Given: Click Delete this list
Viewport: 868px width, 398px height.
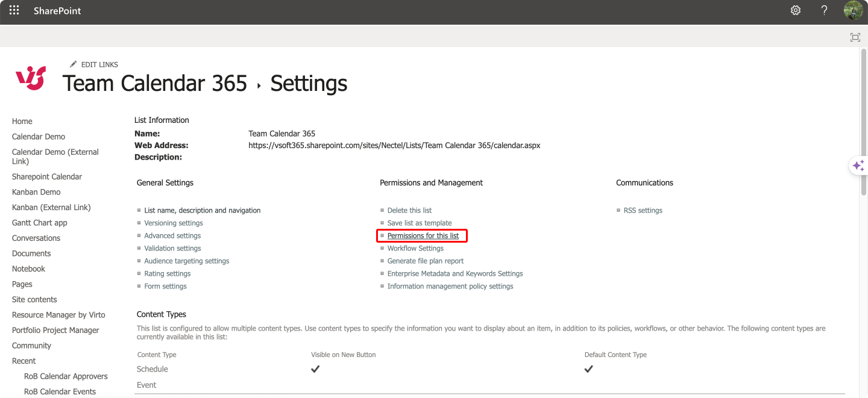Looking at the screenshot, I should pyautogui.click(x=409, y=210).
